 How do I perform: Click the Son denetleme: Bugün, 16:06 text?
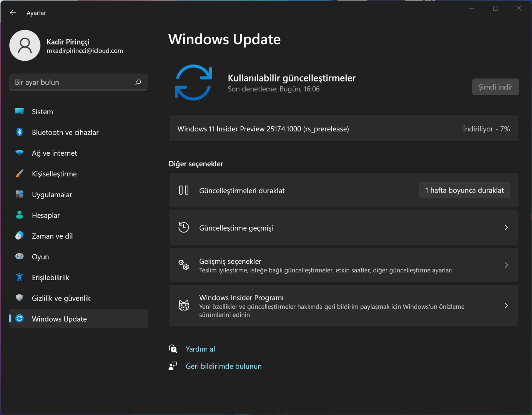274,89
